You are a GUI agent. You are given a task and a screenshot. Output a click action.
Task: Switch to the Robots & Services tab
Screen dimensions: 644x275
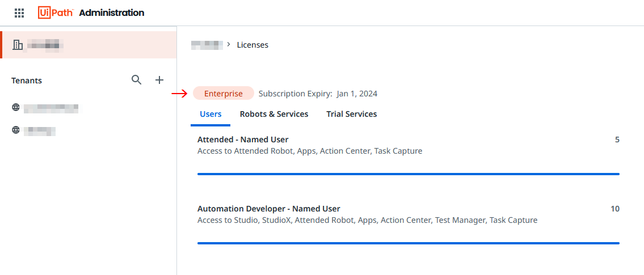click(274, 114)
